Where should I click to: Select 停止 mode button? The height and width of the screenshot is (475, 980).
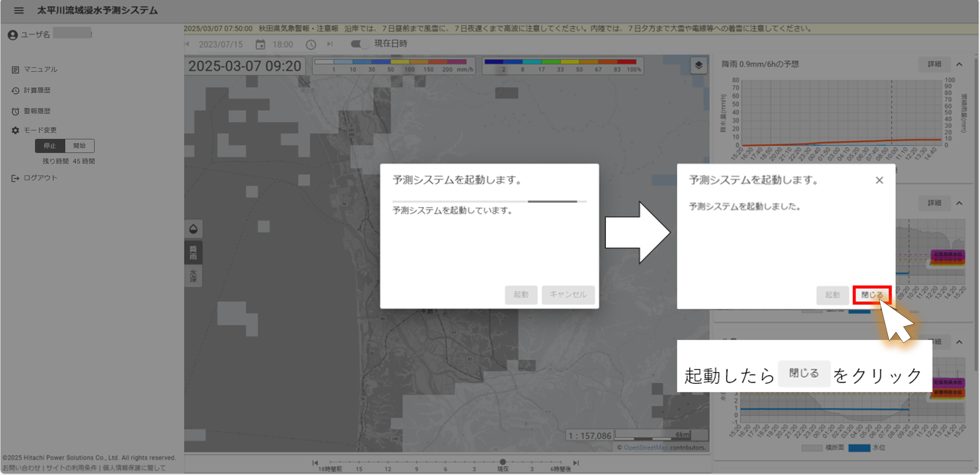click(x=50, y=146)
